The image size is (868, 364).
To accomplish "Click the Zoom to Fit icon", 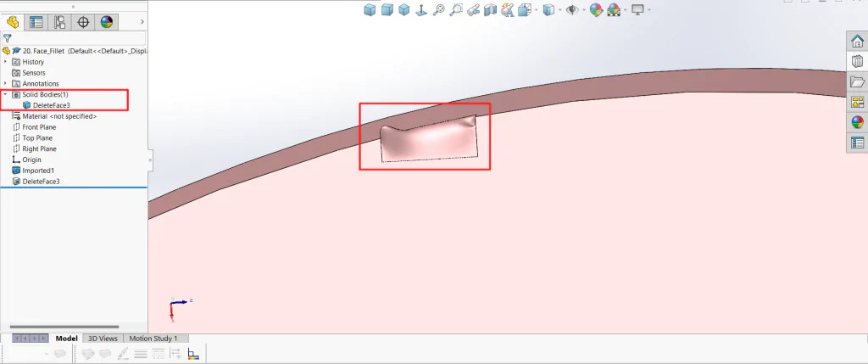I will (x=438, y=9).
